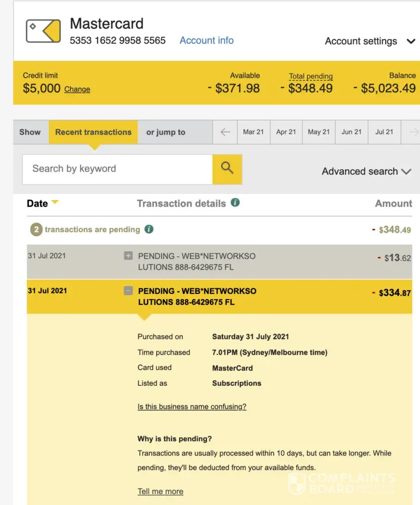
Task: Jump to Jun 21 transactions
Action: click(351, 132)
